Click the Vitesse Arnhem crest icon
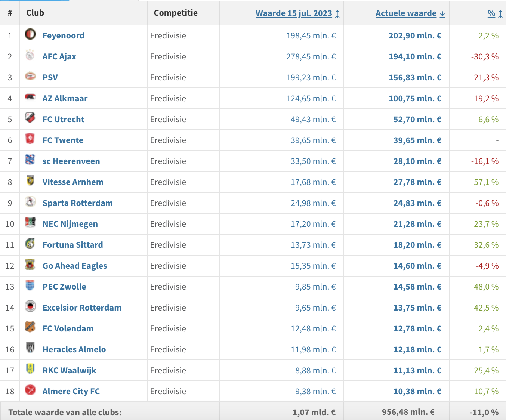Image resolution: width=506 pixels, height=420 pixels. [x=30, y=181]
